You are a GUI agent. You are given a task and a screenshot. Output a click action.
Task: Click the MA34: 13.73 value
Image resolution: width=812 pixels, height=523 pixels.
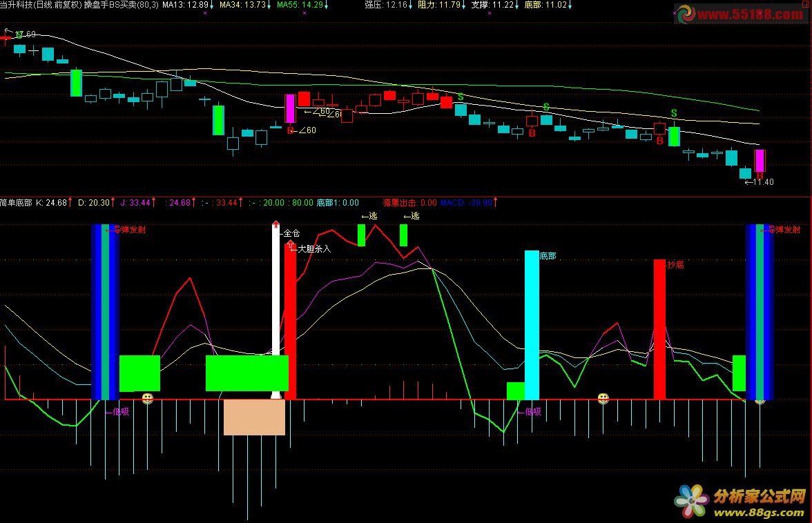242,5
